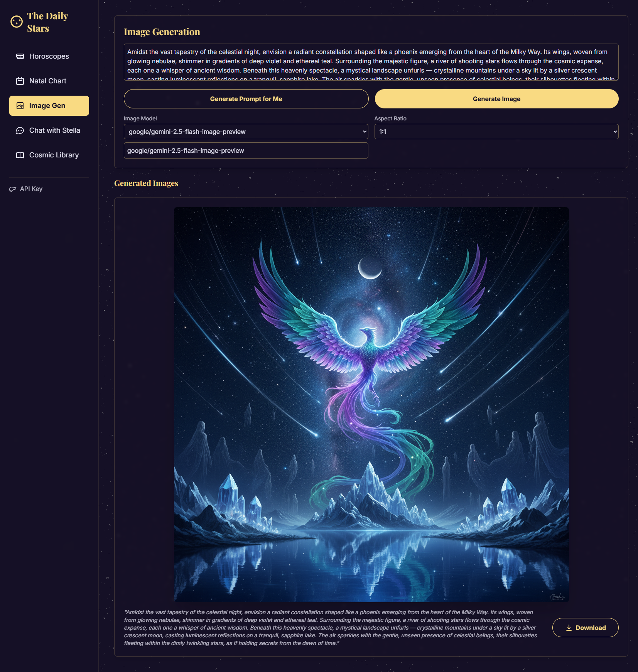Click the Natal Chart calendar icon
Viewport: 638px width, 672px height.
[x=20, y=81]
